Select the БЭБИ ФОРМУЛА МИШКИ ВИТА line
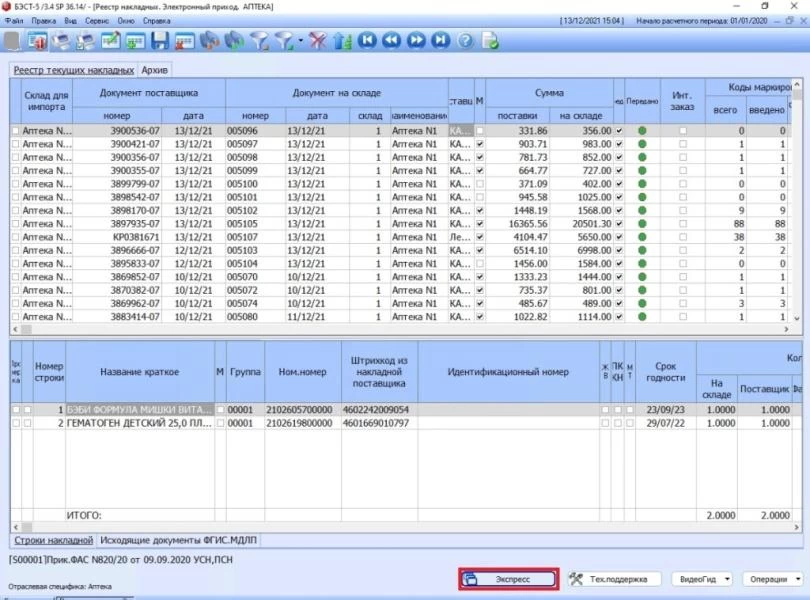Viewport: 810px width, 600px height. (139, 410)
